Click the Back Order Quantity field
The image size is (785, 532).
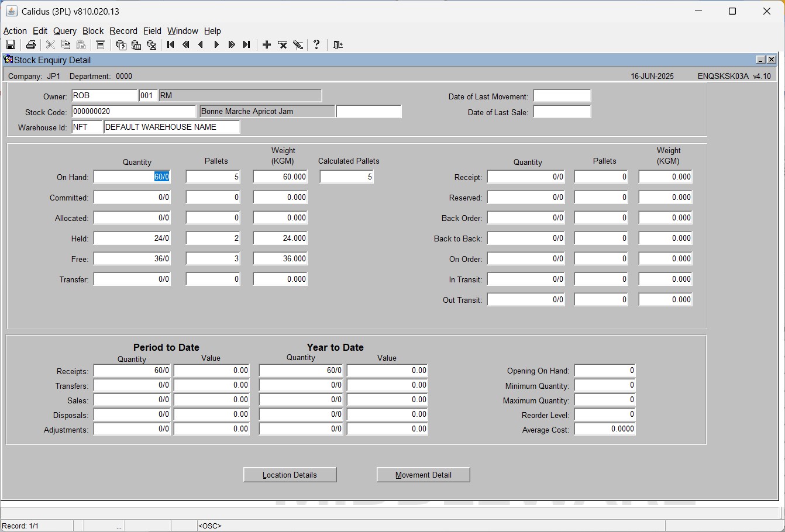[x=526, y=218]
